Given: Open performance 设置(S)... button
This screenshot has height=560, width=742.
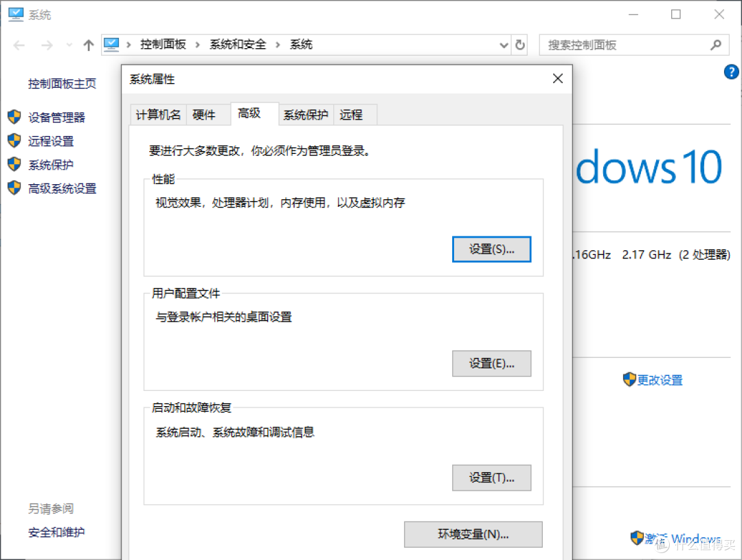Looking at the screenshot, I should 492,249.
